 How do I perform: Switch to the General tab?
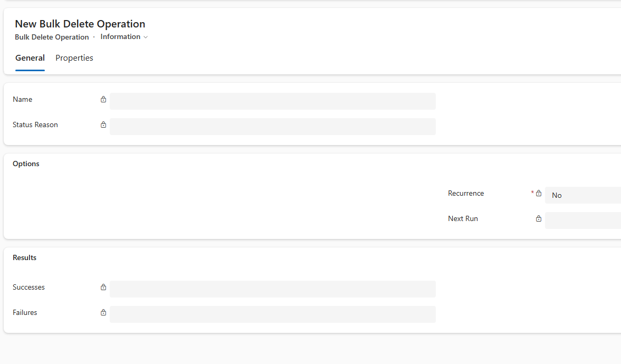pyautogui.click(x=30, y=58)
